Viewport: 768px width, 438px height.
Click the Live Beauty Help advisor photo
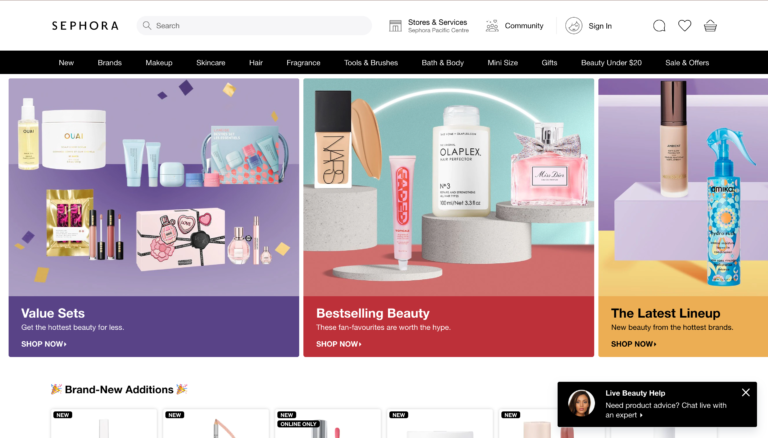point(581,403)
